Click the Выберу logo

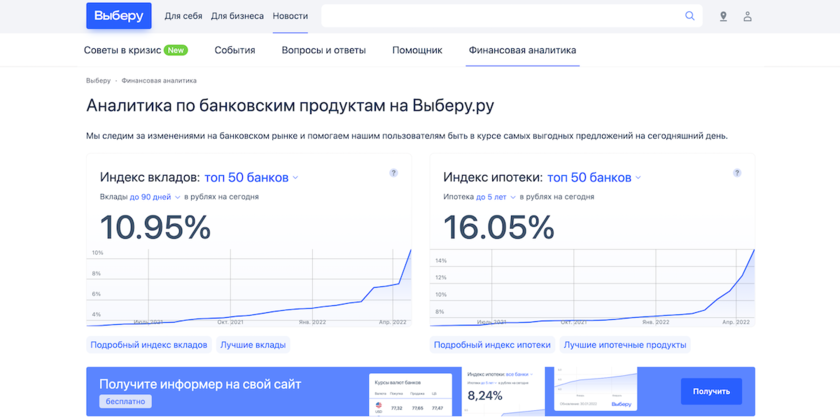[119, 16]
